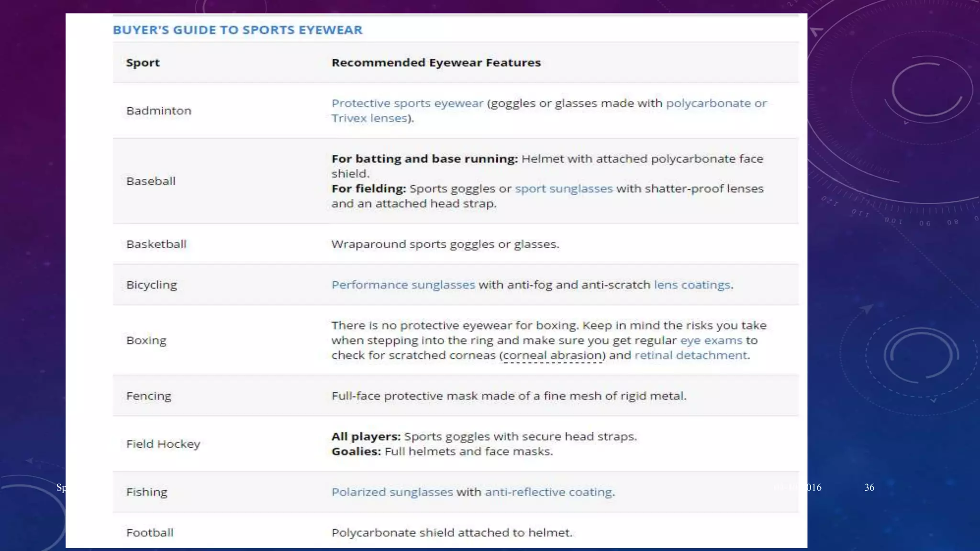The width and height of the screenshot is (980, 551).
Task: Follow the Polarized sunglasses link
Action: 392,492
